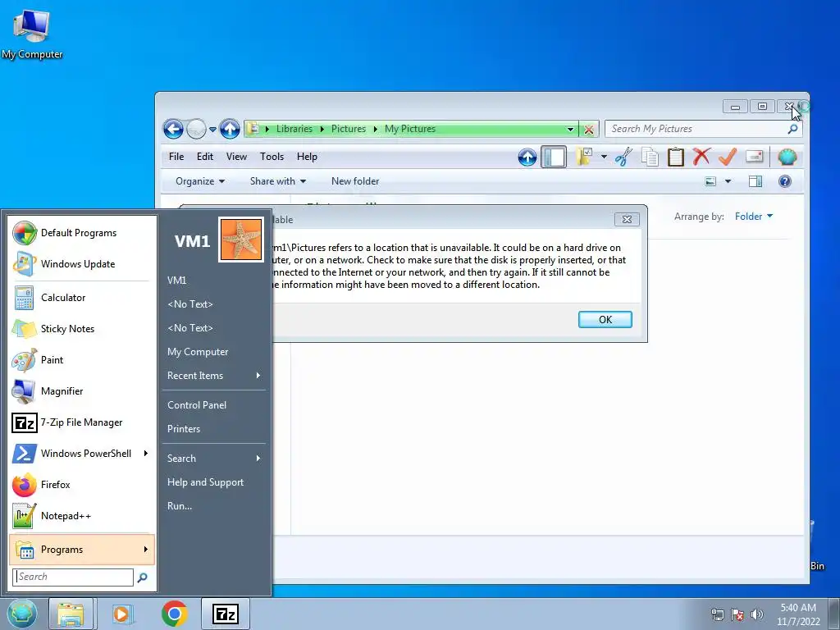Click the envelope E-mail toolbar icon
This screenshot has width=840, height=630.
coord(754,157)
